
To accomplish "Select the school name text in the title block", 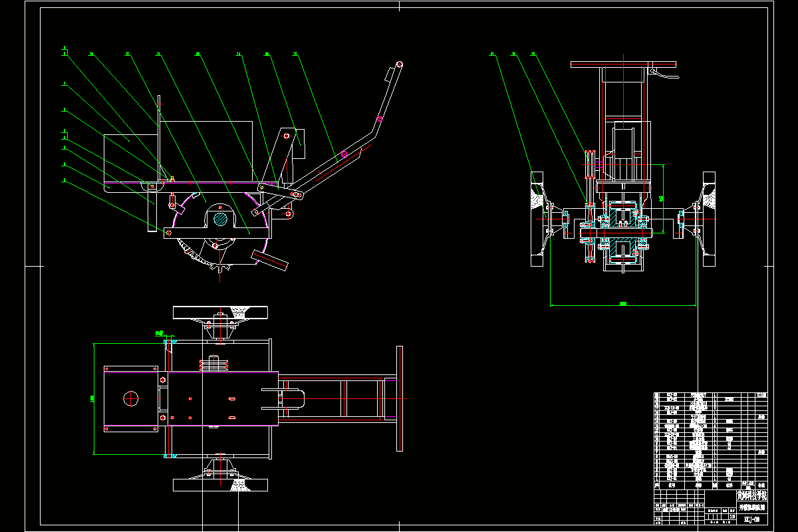I will pyautogui.click(x=751, y=495).
